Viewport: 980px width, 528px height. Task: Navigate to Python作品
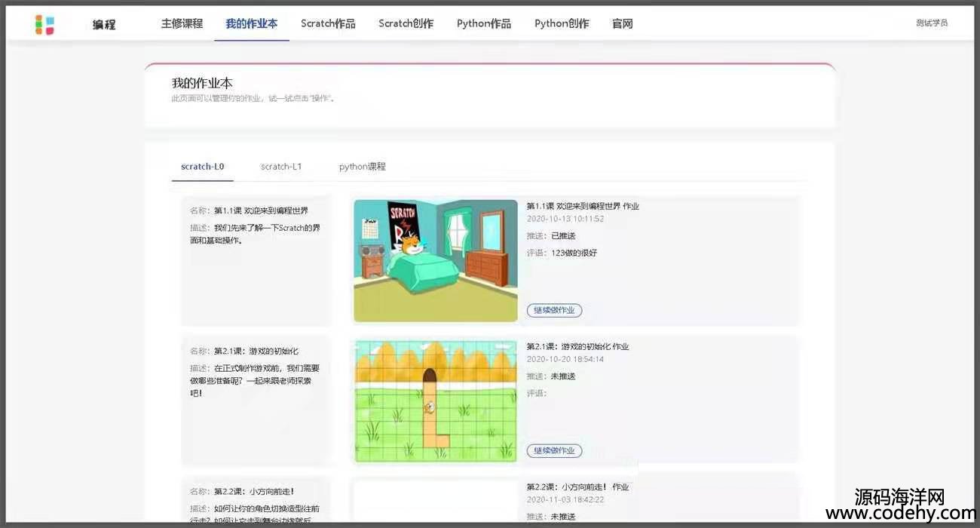pyautogui.click(x=484, y=23)
